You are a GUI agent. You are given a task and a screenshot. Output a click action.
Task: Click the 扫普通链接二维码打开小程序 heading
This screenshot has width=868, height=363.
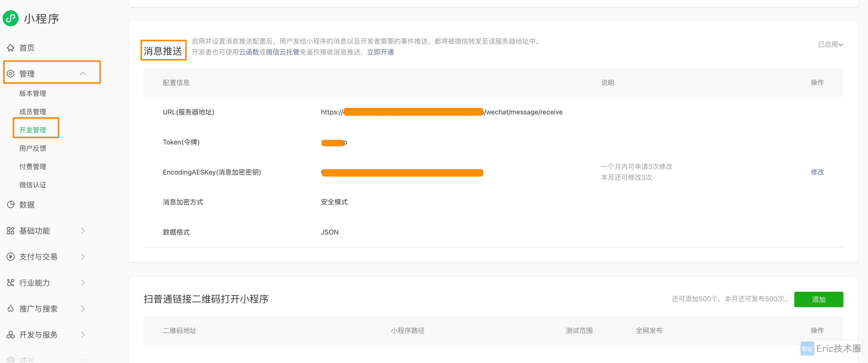pyautogui.click(x=206, y=299)
